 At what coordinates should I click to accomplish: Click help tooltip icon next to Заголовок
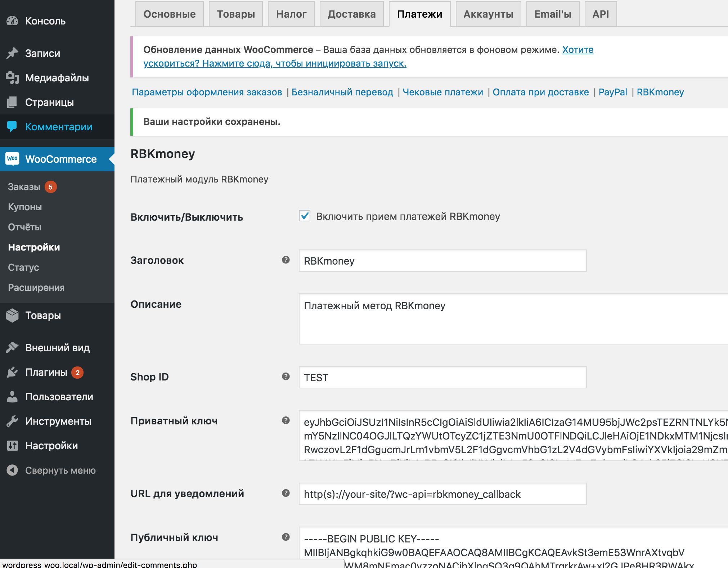[x=286, y=260]
